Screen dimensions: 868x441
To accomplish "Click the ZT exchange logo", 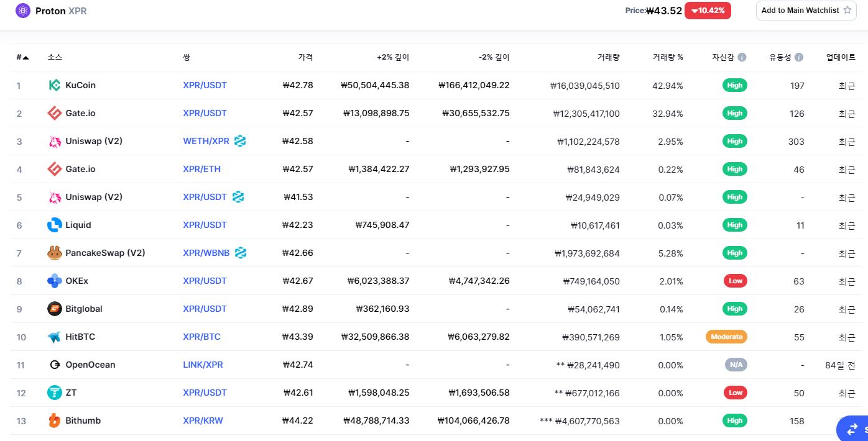I will click(x=55, y=393).
